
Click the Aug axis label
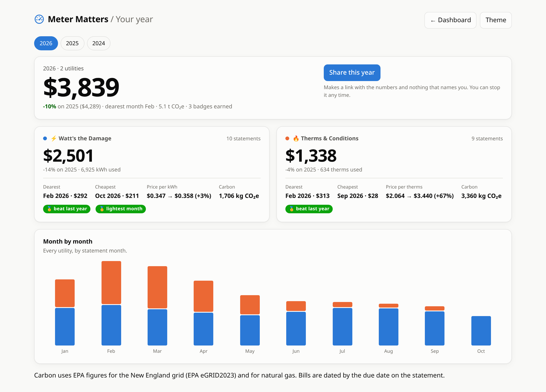388,351
